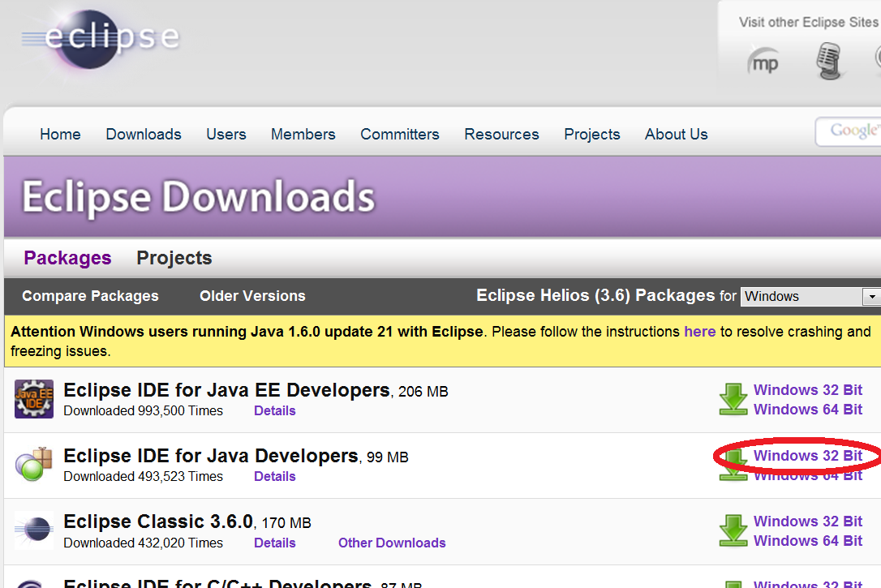Click the Compare Packages link
This screenshot has width=881, height=588.
tap(90, 296)
